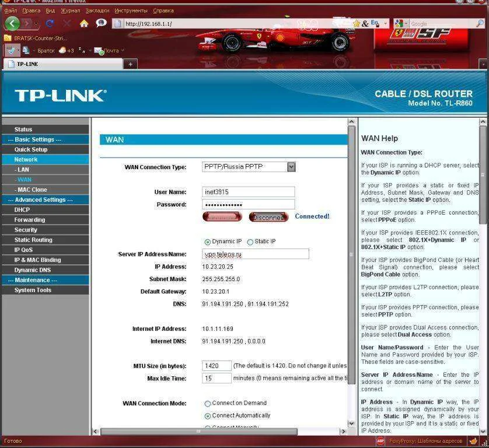Open the DHCP settings menu item
Image resolution: width=489 pixels, height=448 pixels.
45,209
